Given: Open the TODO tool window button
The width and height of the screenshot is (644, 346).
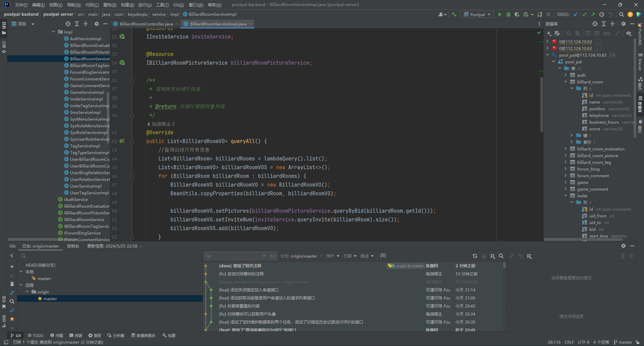Looking at the screenshot, I should 36,335.
